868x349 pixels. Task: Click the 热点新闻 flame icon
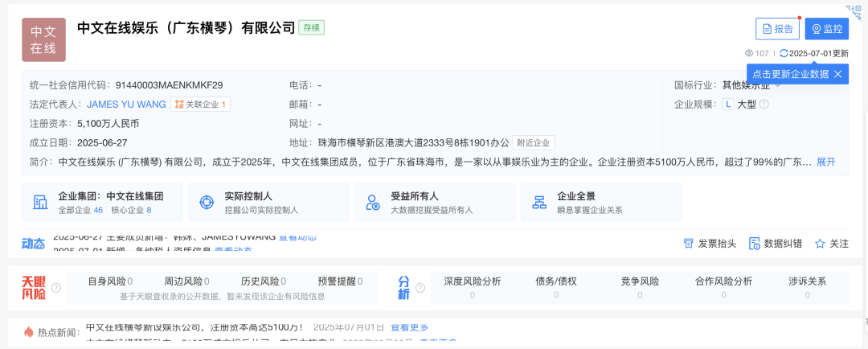[29, 332]
